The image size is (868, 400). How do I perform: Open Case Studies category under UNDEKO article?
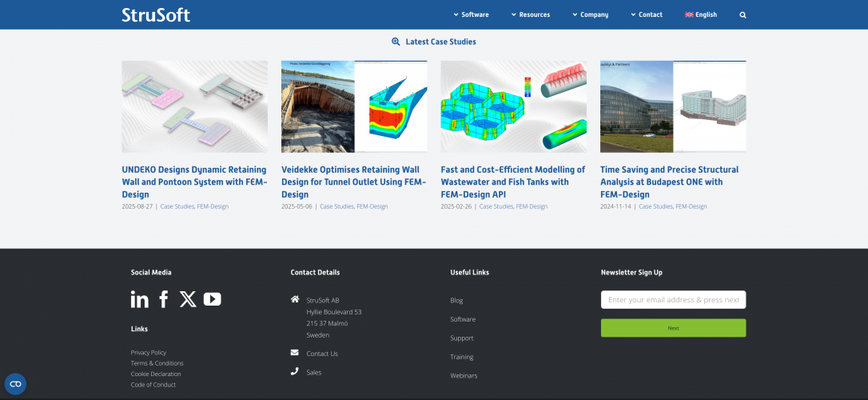tap(177, 206)
